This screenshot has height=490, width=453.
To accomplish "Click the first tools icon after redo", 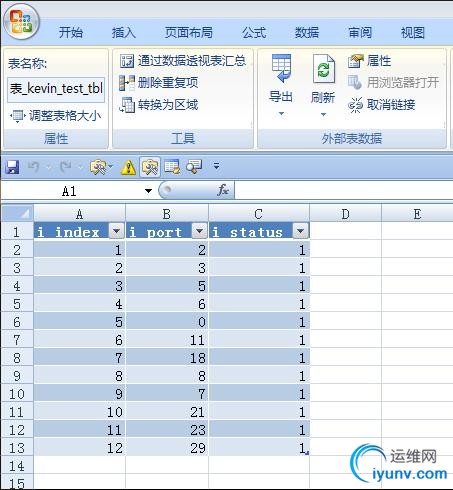I will point(98,167).
